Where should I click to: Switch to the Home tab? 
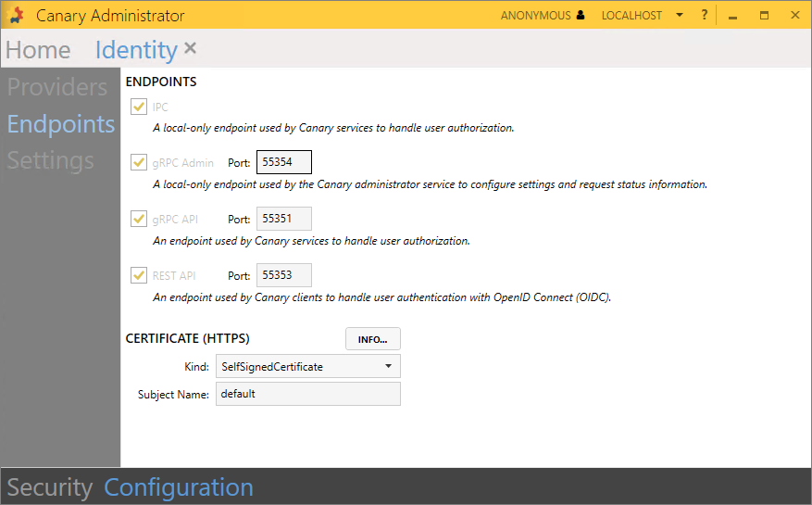pyautogui.click(x=38, y=50)
